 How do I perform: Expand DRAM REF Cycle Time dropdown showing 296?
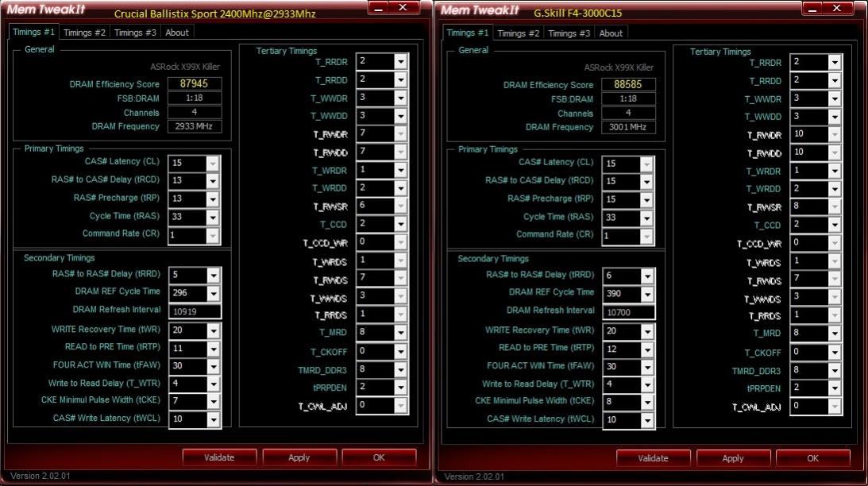pos(213,293)
